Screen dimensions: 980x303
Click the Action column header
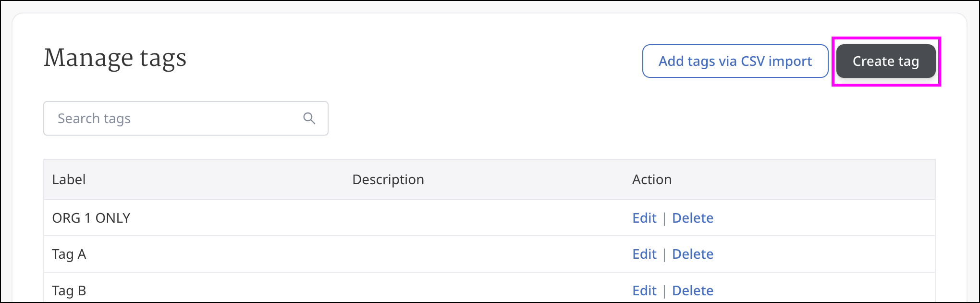(x=652, y=179)
